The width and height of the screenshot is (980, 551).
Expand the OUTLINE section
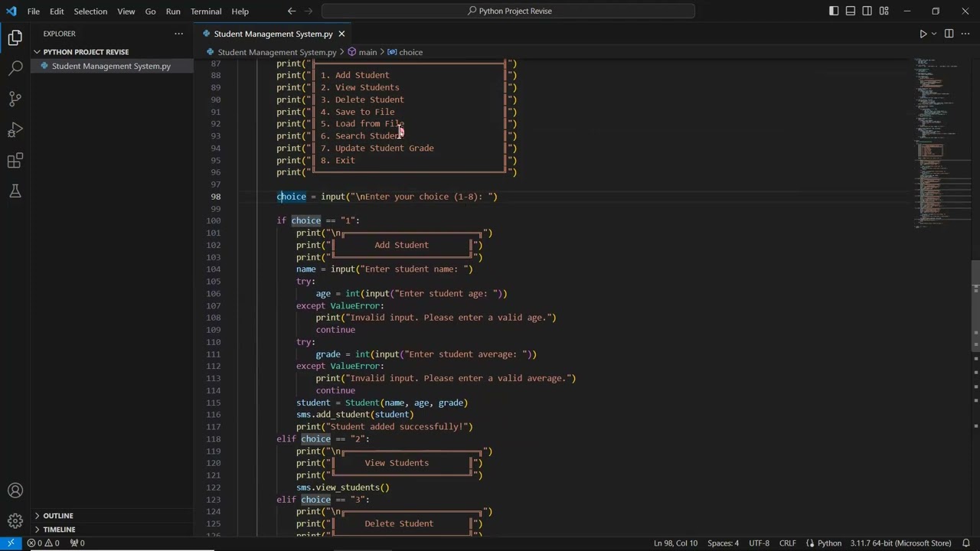[58, 516]
